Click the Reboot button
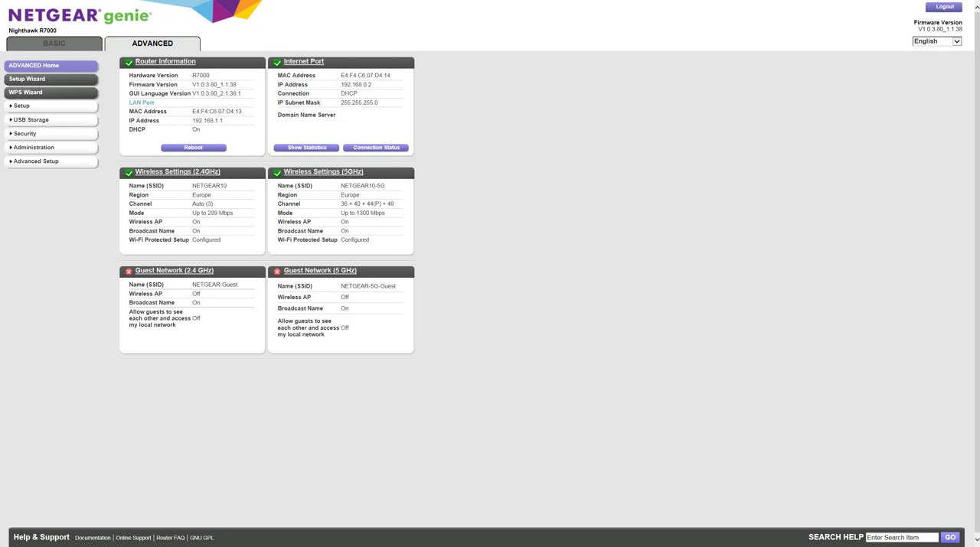This screenshot has height=547, width=980. pyautogui.click(x=194, y=148)
